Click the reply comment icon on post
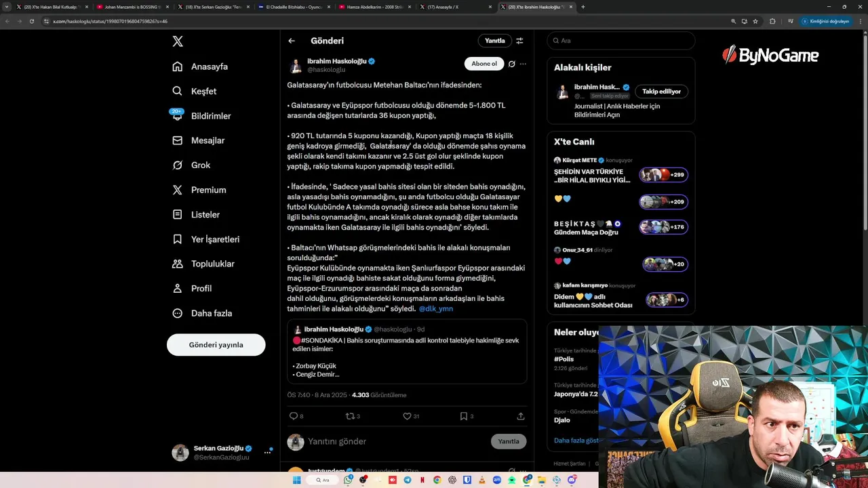Screen dimensions: 868x488 294,416
